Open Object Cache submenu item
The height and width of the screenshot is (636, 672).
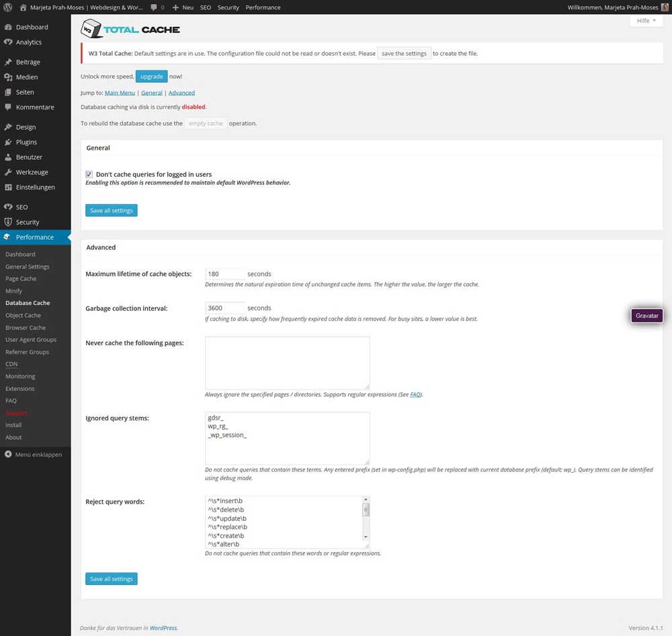click(x=23, y=315)
